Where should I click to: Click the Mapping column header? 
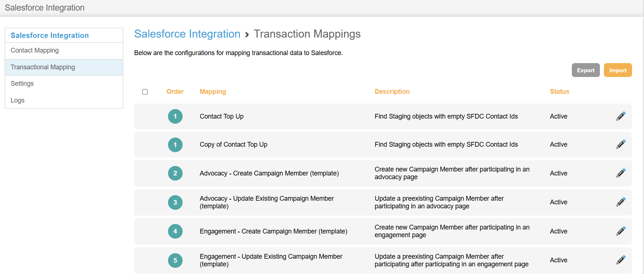click(x=213, y=92)
